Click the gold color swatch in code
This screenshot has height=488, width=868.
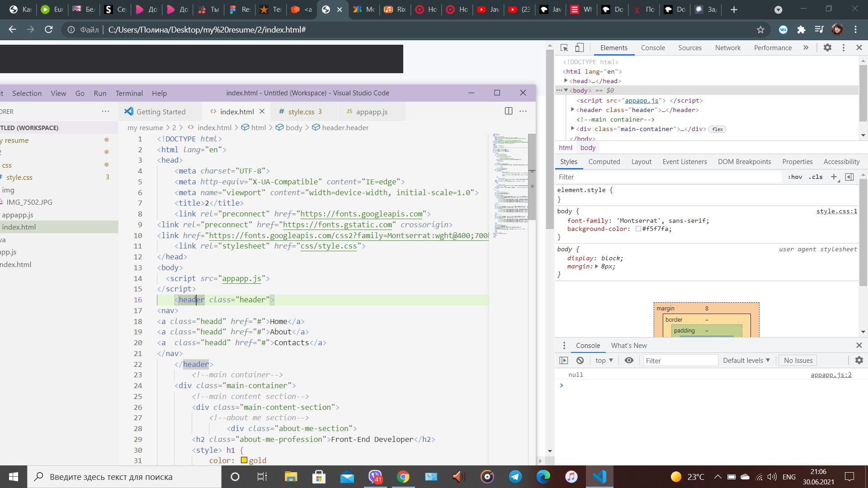[244, 460]
